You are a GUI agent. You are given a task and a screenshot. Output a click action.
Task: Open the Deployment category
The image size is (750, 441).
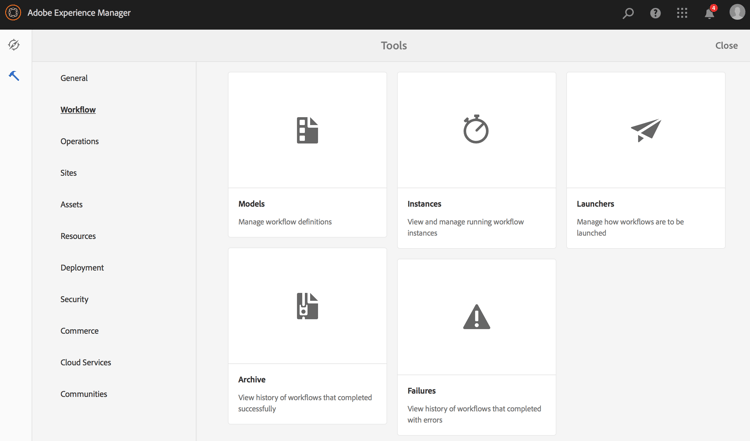point(82,267)
